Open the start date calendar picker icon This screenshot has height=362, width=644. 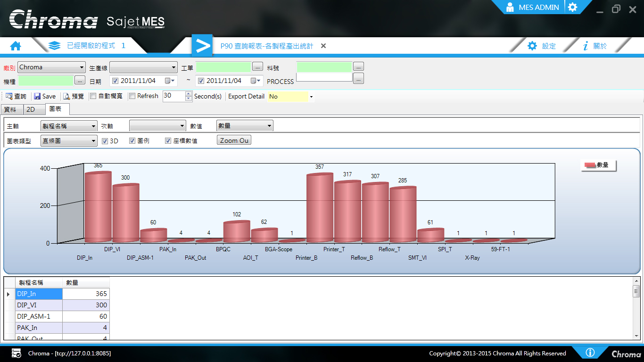tap(170, 81)
